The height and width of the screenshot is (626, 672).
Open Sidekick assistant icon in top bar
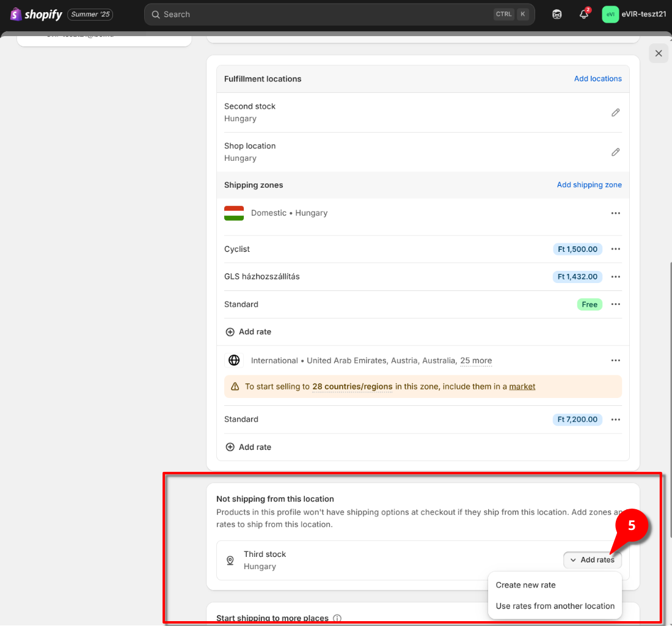click(557, 15)
